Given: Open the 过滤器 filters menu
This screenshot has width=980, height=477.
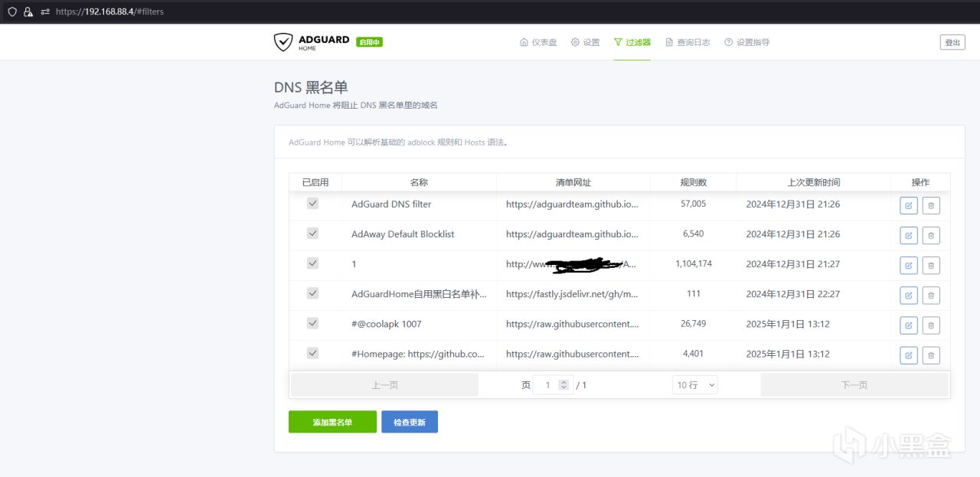Looking at the screenshot, I should pos(632,42).
